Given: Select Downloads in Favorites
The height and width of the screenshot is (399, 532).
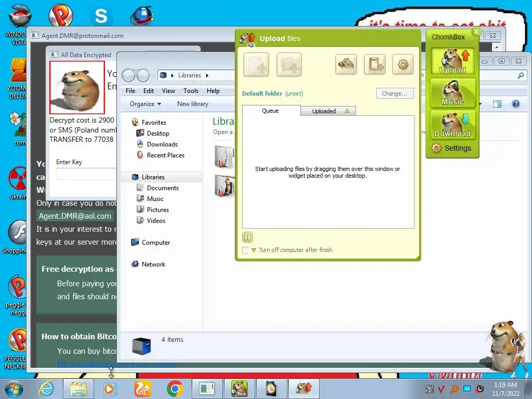Looking at the screenshot, I should [157, 144].
